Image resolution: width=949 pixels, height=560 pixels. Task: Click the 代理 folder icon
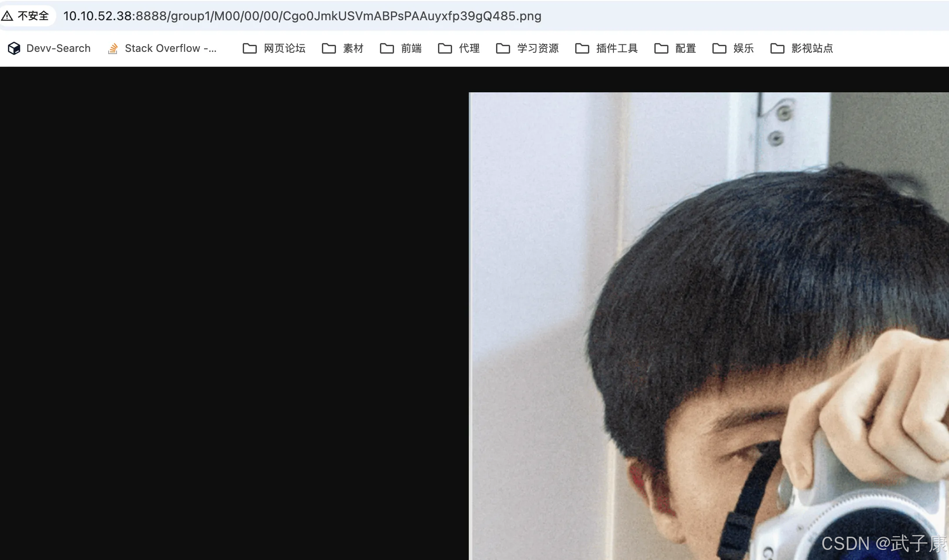tap(445, 48)
